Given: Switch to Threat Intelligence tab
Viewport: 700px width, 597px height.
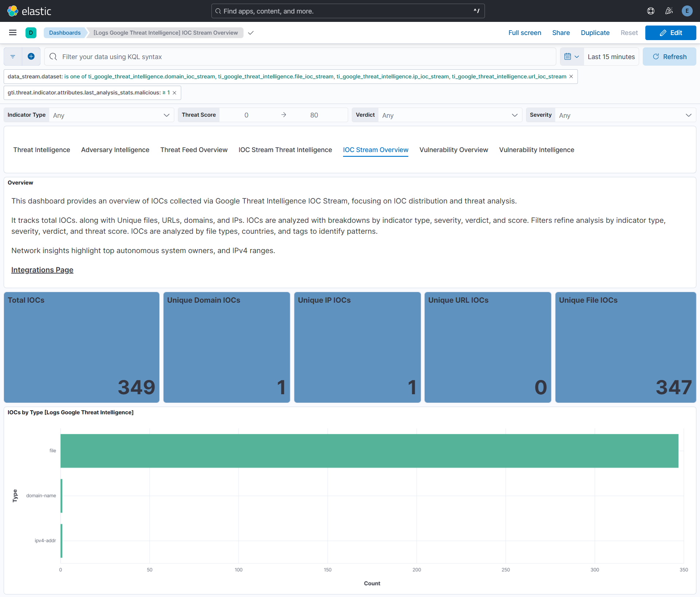Looking at the screenshot, I should point(42,150).
